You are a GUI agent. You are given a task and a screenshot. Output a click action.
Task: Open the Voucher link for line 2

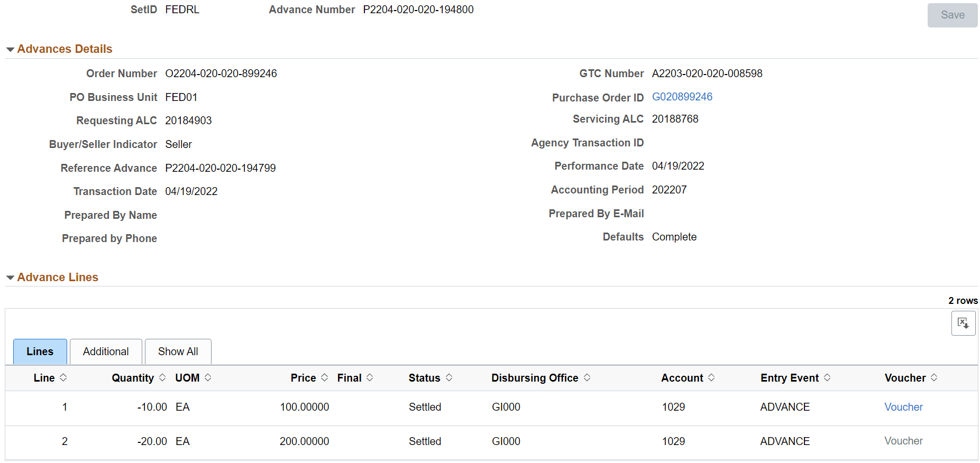point(903,441)
